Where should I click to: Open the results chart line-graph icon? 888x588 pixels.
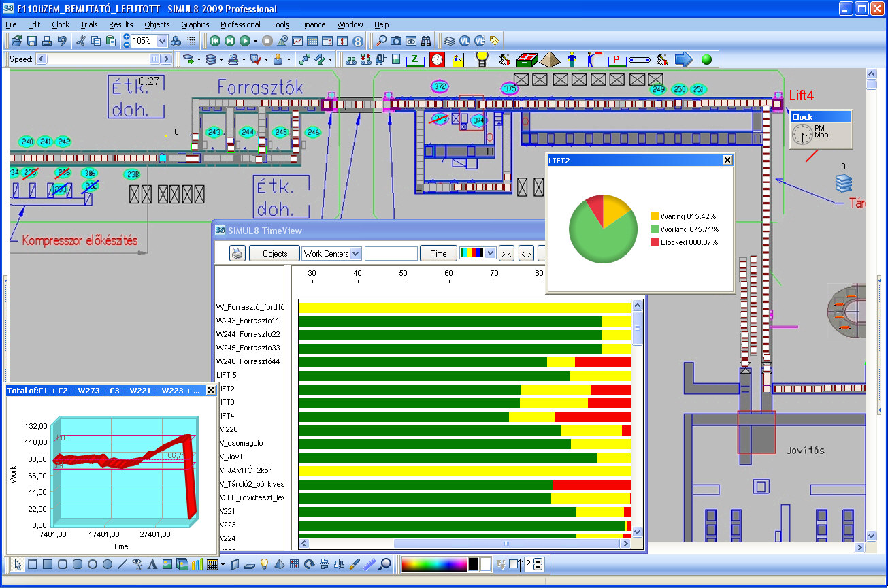click(x=297, y=41)
